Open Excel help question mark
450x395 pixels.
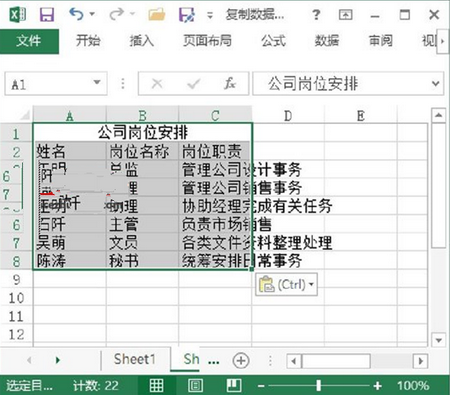point(316,15)
